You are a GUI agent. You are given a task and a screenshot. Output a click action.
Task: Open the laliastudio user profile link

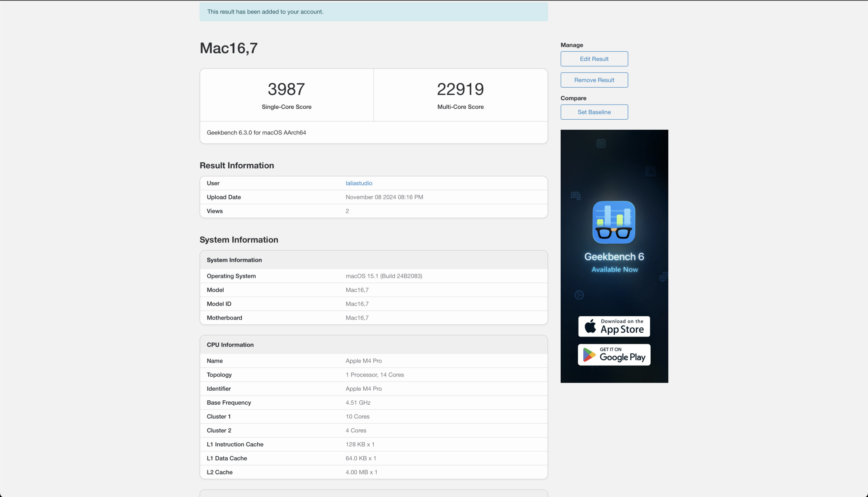359,183
